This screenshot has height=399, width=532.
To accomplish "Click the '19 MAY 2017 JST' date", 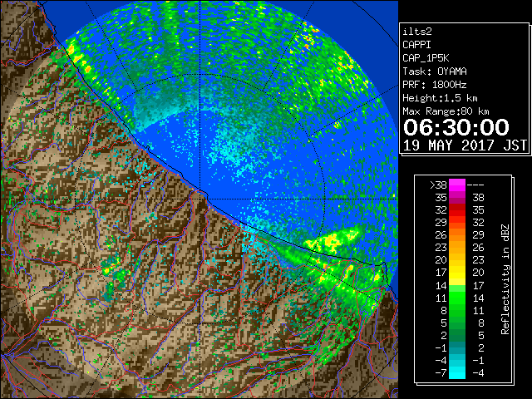I will [465, 145].
